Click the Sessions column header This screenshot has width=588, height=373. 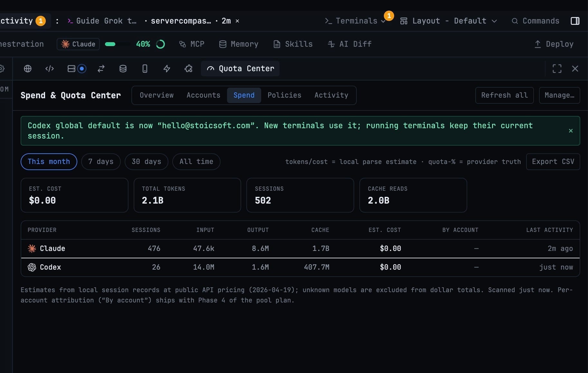pos(146,230)
